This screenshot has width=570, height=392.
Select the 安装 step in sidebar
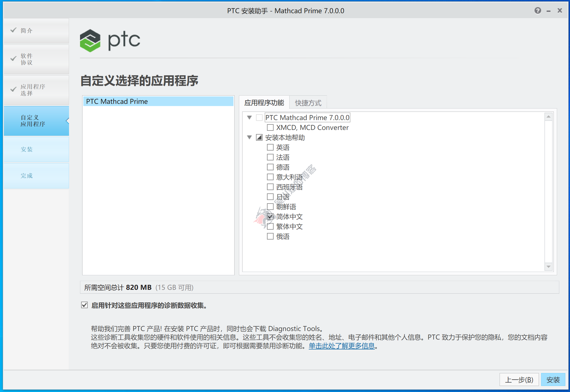pyautogui.click(x=36, y=149)
